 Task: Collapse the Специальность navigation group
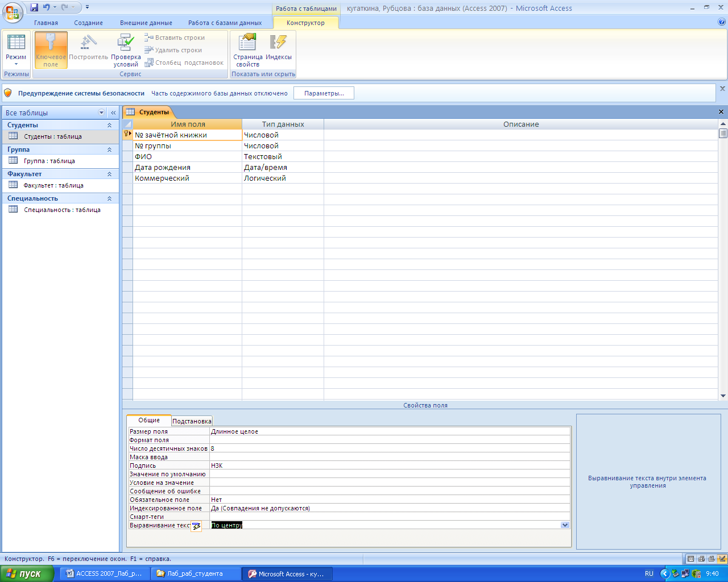(109, 198)
